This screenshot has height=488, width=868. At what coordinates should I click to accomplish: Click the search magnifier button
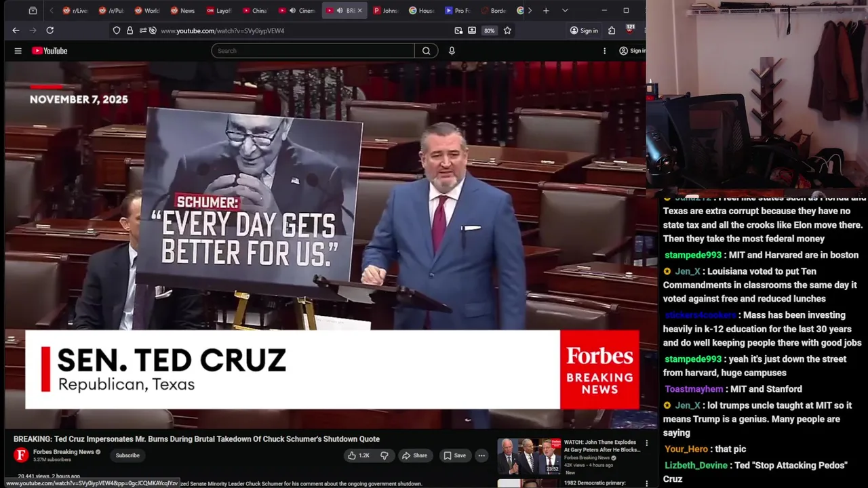[426, 51]
